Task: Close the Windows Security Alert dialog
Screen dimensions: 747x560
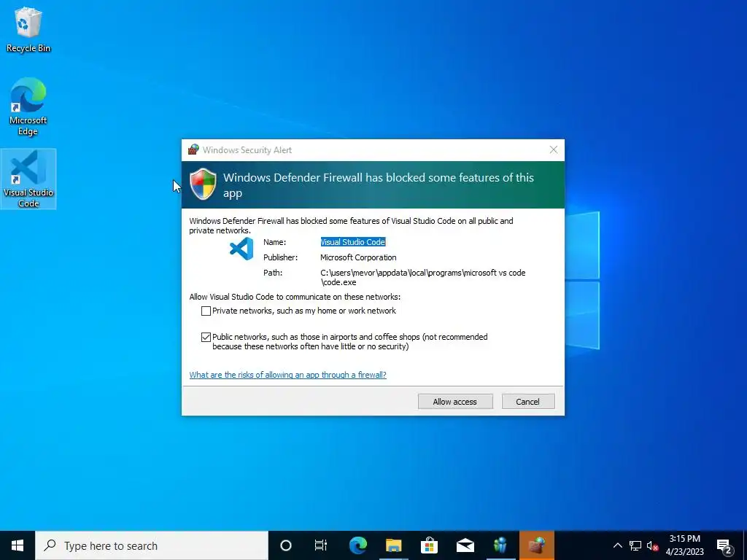Action: (553, 149)
